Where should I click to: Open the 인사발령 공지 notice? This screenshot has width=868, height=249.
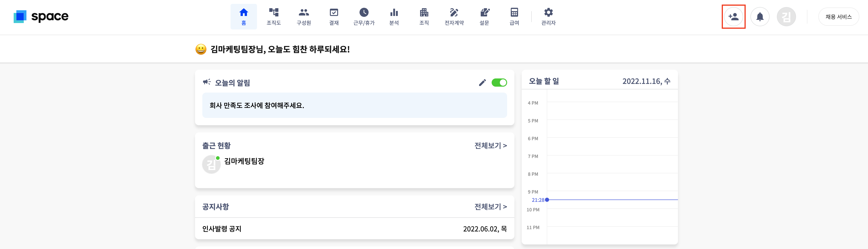pyautogui.click(x=222, y=229)
